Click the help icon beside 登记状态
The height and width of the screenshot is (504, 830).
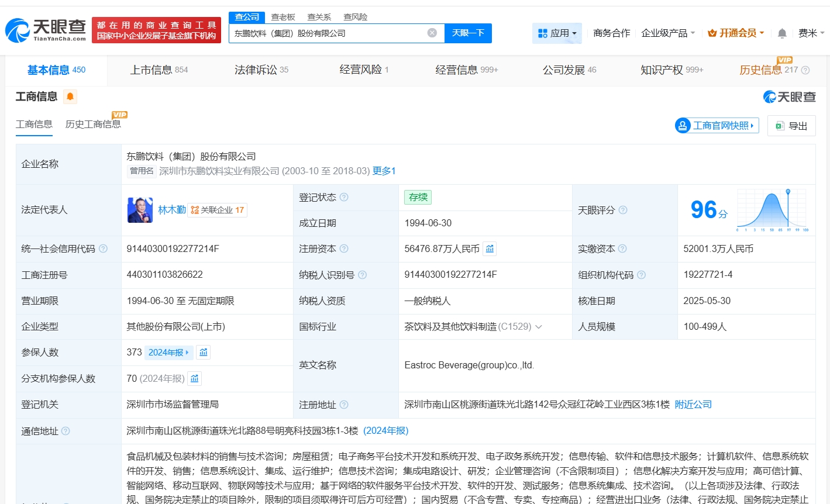[x=344, y=197]
